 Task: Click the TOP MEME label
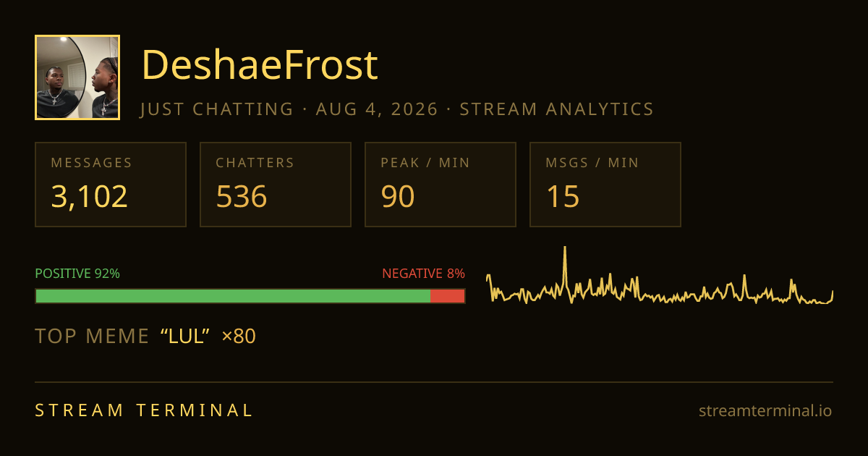tap(92, 337)
